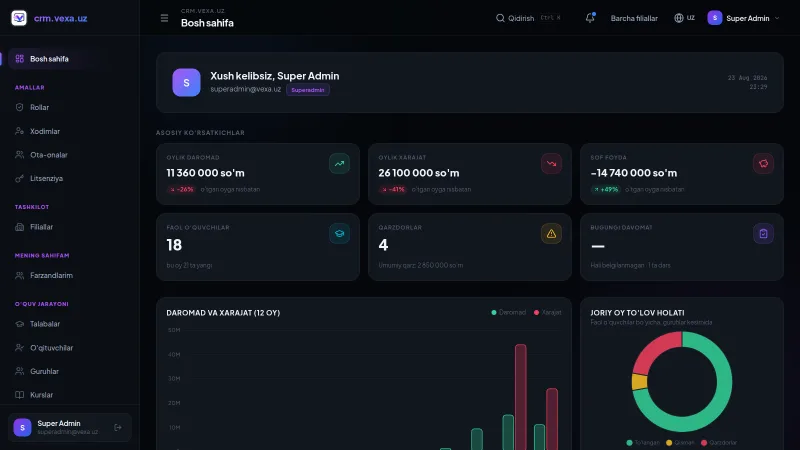Click the crm.vexa.uz brand link
800x450 pixels.
(x=60, y=18)
